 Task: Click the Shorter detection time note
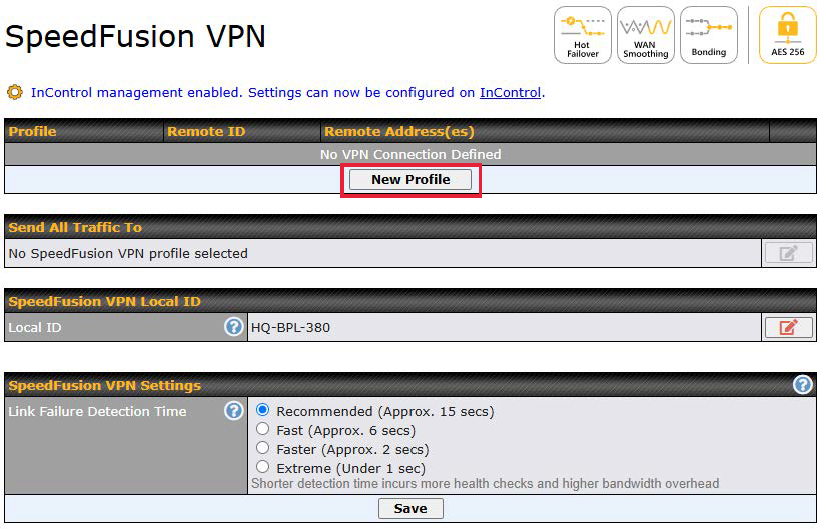(485, 484)
